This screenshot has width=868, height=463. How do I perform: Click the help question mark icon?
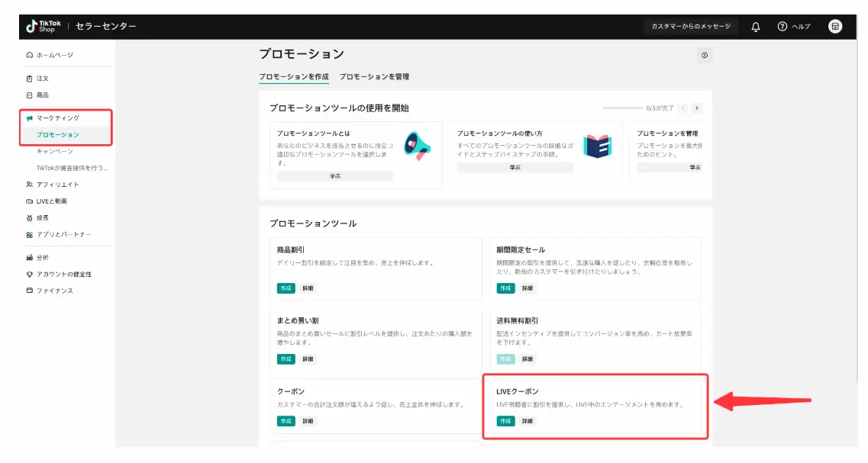[782, 27]
